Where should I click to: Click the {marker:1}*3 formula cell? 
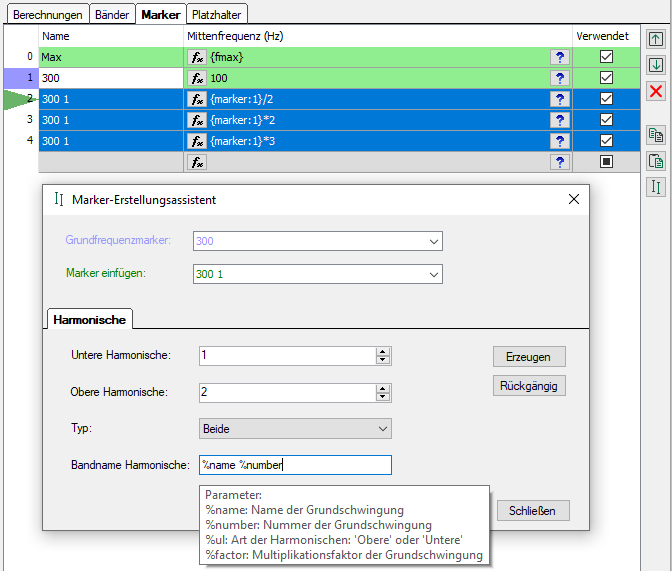pos(379,141)
